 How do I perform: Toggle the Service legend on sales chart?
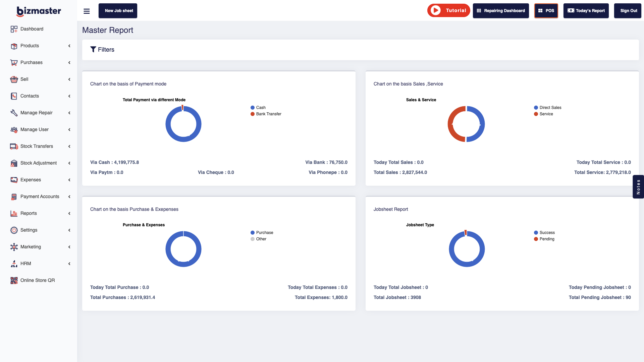pyautogui.click(x=543, y=114)
